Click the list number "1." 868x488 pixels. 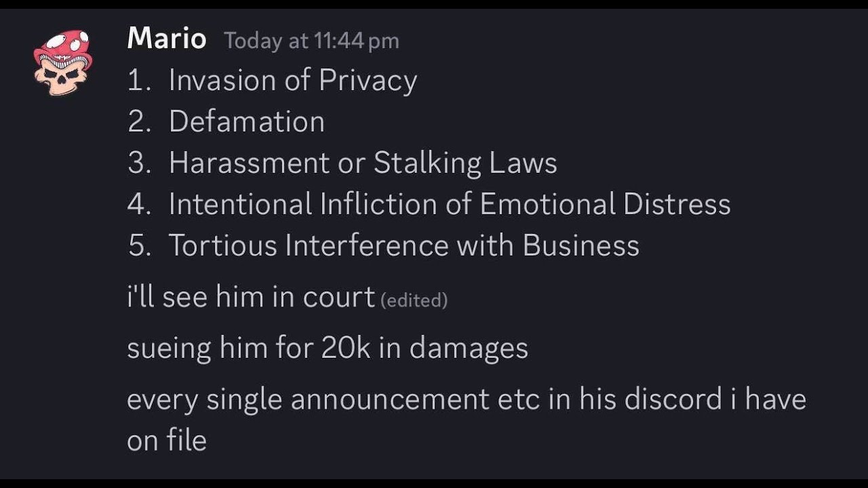point(139,81)
